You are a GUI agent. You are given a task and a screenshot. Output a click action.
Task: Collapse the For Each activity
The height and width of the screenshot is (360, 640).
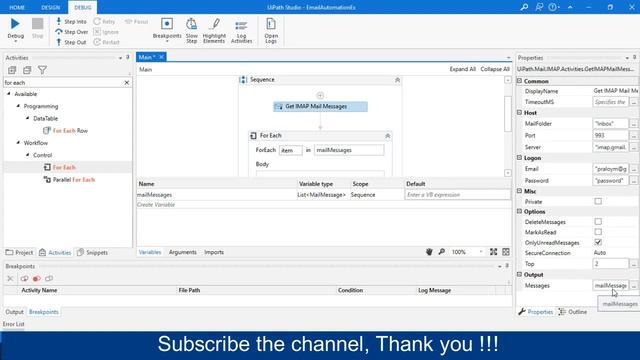[387, 136]
